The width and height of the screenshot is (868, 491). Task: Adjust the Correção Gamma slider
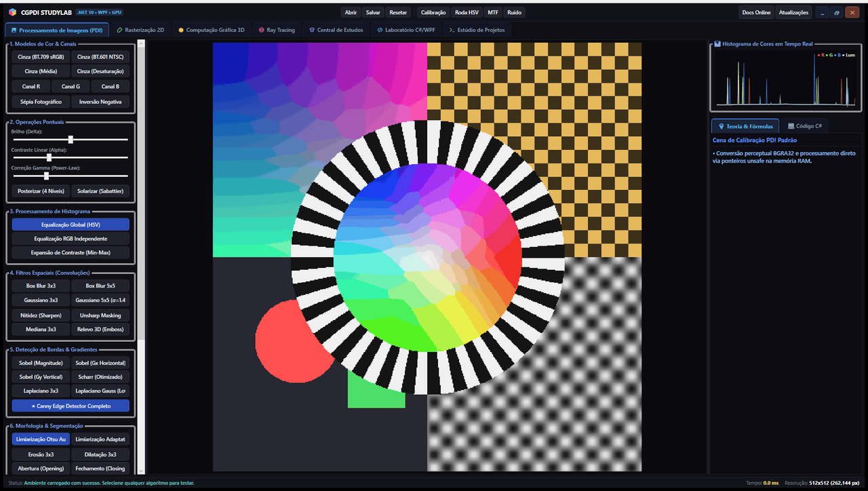click(x=71, y=176)
